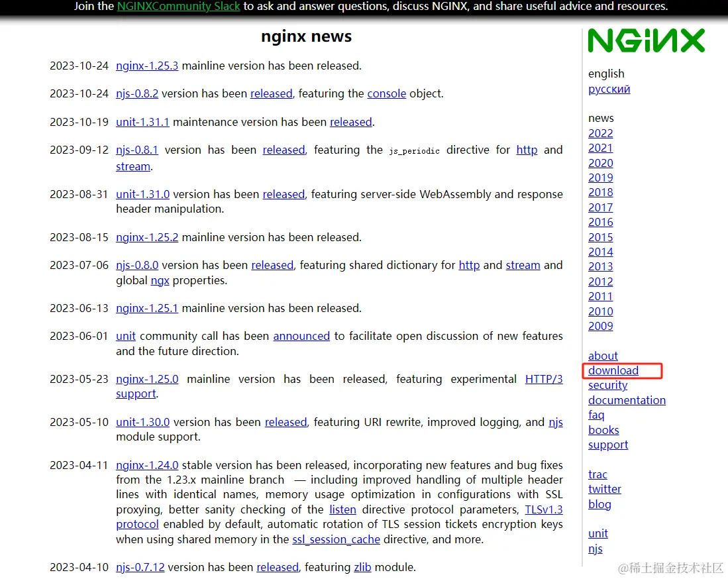Open the njs-0.8.0 version link
The width and height of the screenshot is (728, 579).
[x=137, y=265]
